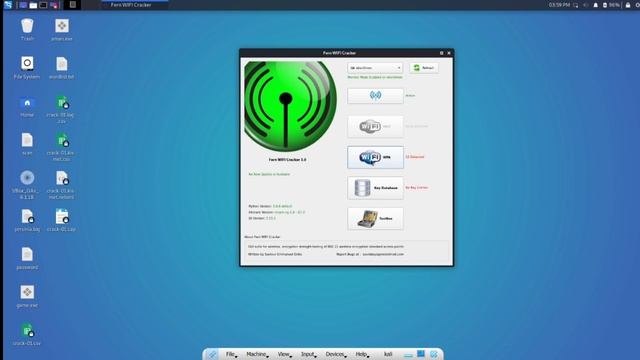
Task: Click the battery indicator in top panel
Action: 611,5
